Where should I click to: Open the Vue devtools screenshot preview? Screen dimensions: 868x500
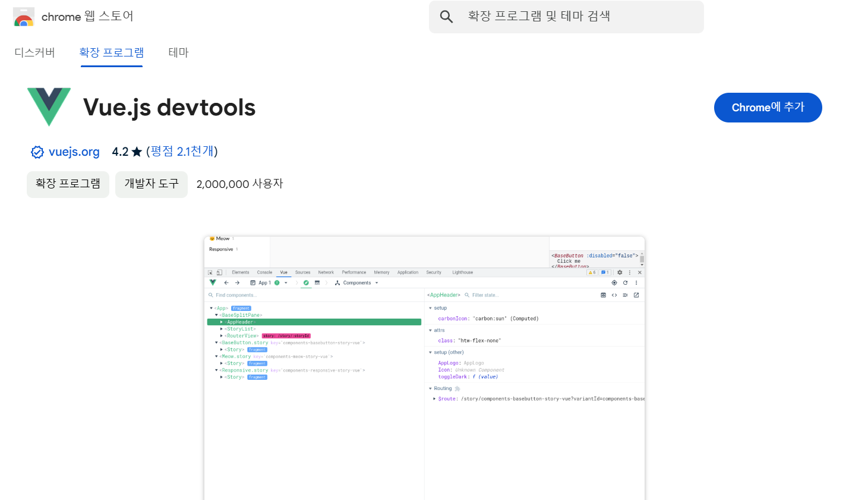coord(424,368)
